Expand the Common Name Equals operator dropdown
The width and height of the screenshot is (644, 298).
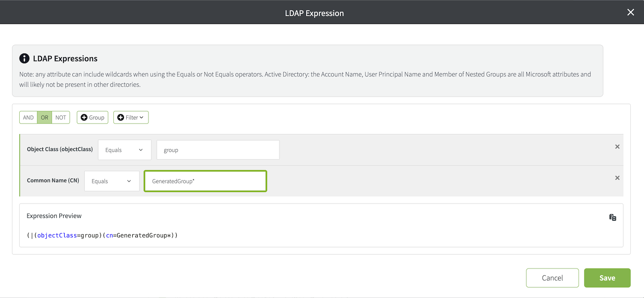click(x=112, y=181)
